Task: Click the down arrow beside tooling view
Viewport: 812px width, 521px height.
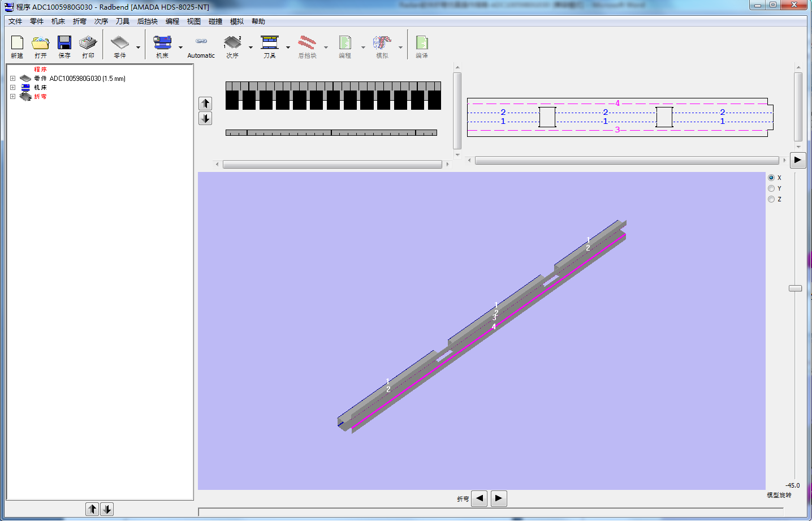Action: coord(205,118)
